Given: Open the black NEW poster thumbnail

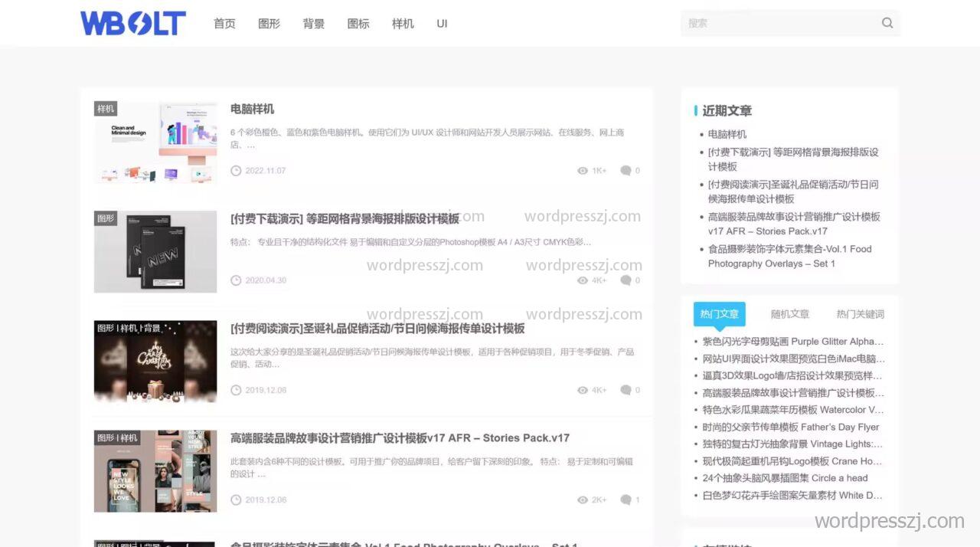Looking at the screenshot, I should click(155, 252).
